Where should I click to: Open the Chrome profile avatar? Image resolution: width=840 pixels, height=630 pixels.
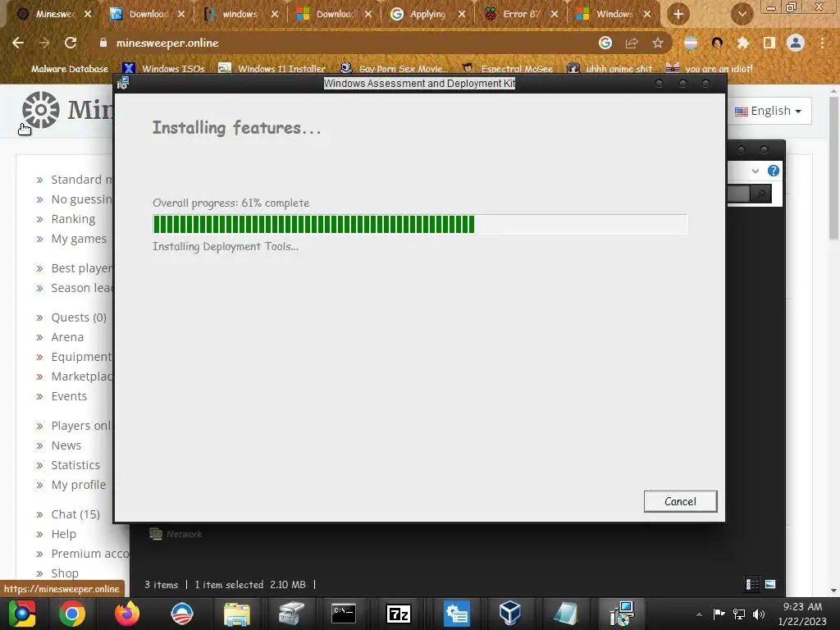click(x=796, y=43)
